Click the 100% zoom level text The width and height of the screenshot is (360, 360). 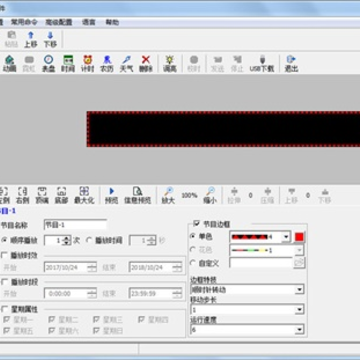click(189, 195)
